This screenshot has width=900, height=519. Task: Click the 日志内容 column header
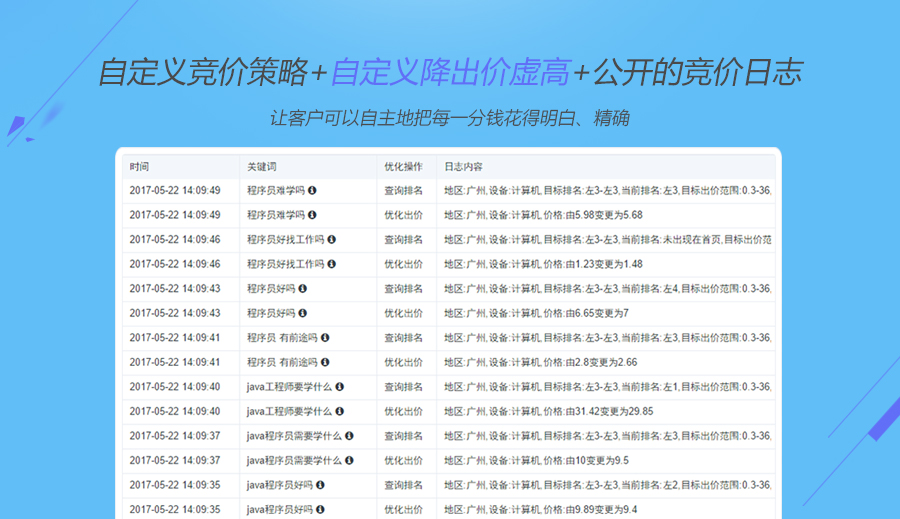(464, 166)
